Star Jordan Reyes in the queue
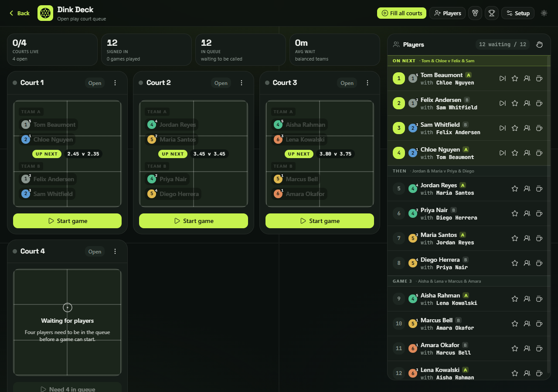Viewport: 558px width, 392px height. tap(515, 189)
